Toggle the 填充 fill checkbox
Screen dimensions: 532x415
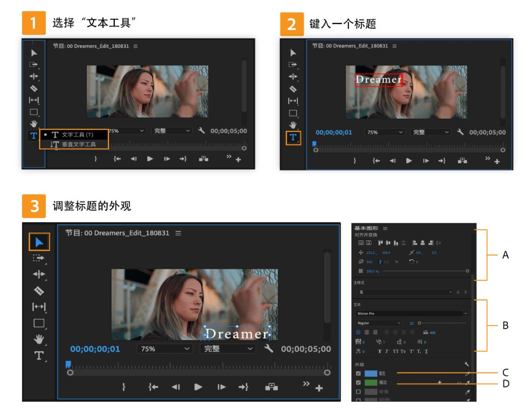tap(358, 373)
